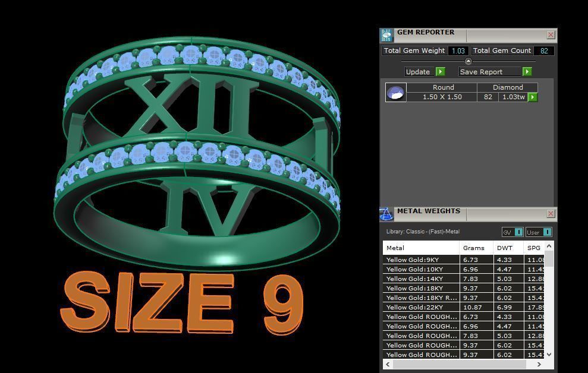Viewport: 588px width, 373px height.
Task: Click the Total Gem Count label
Action: click(x=502, y=50)
